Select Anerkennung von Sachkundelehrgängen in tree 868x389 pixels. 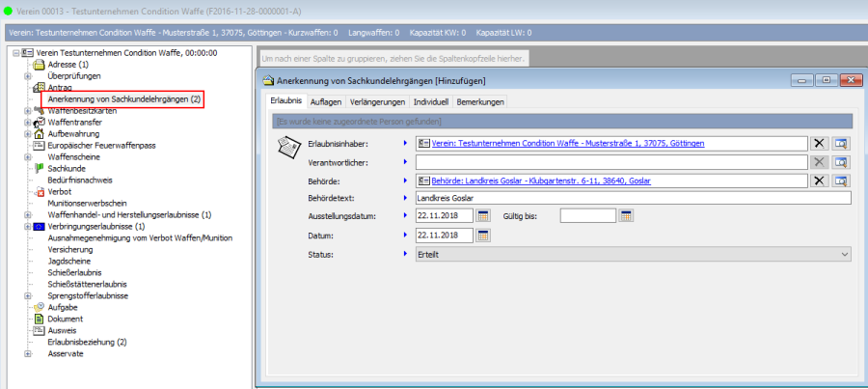click(124, 99)
